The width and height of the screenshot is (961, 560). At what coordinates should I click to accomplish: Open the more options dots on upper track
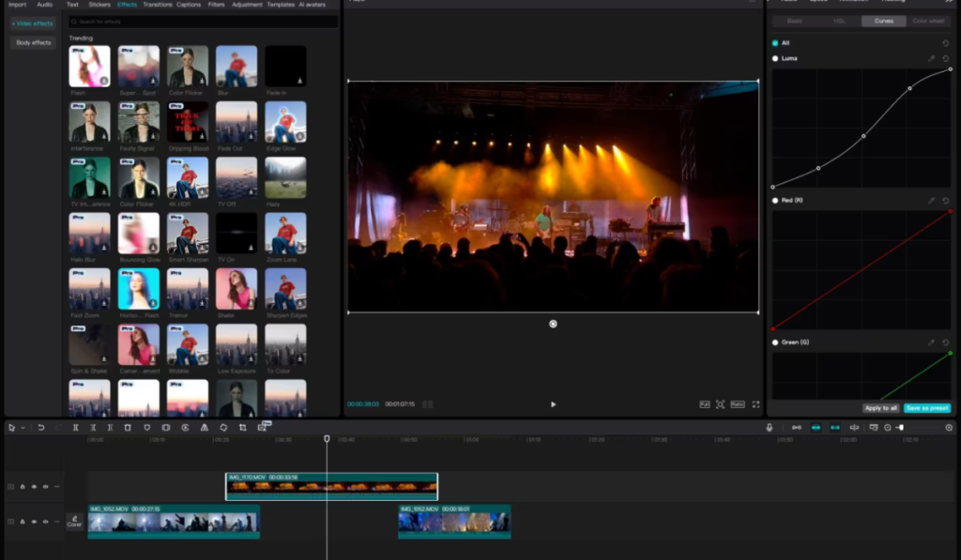tap(57, 487)
